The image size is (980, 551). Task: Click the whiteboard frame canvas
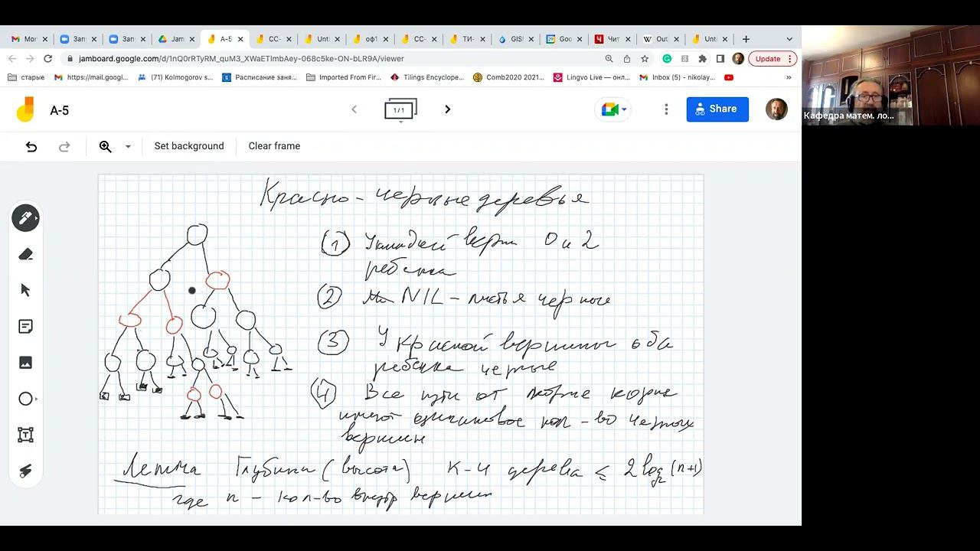pos(400,344)
